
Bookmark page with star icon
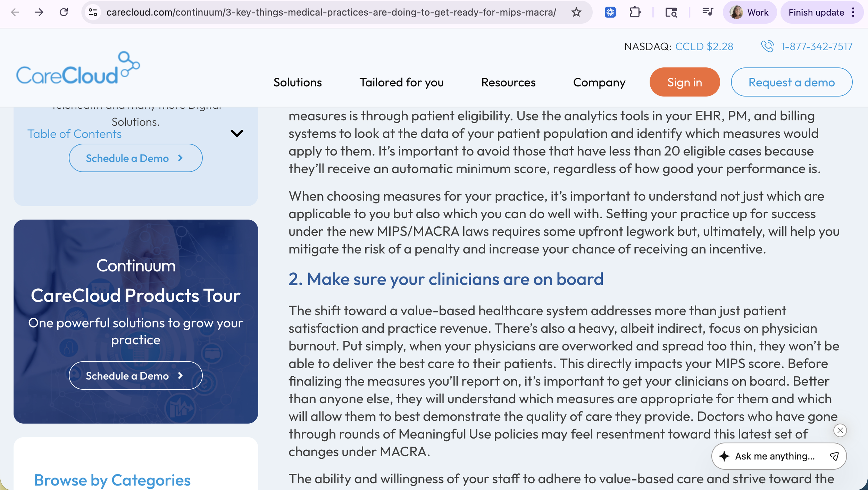tap(576, 12)
